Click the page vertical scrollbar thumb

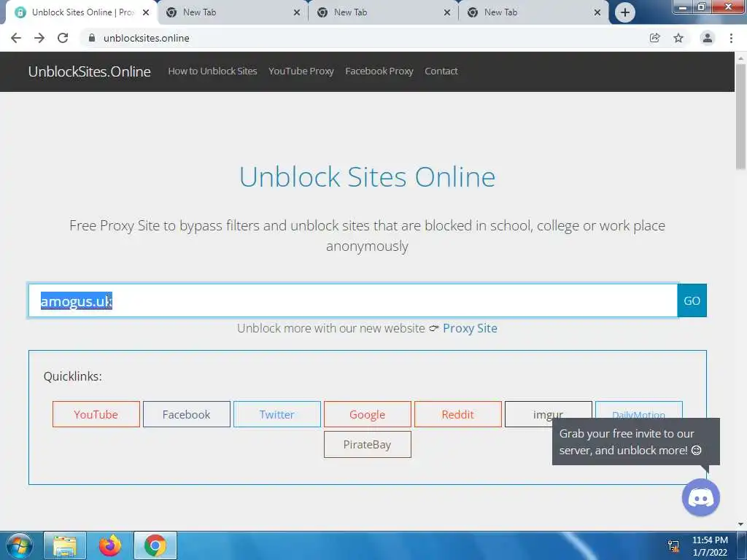click(x=740, y=116)
